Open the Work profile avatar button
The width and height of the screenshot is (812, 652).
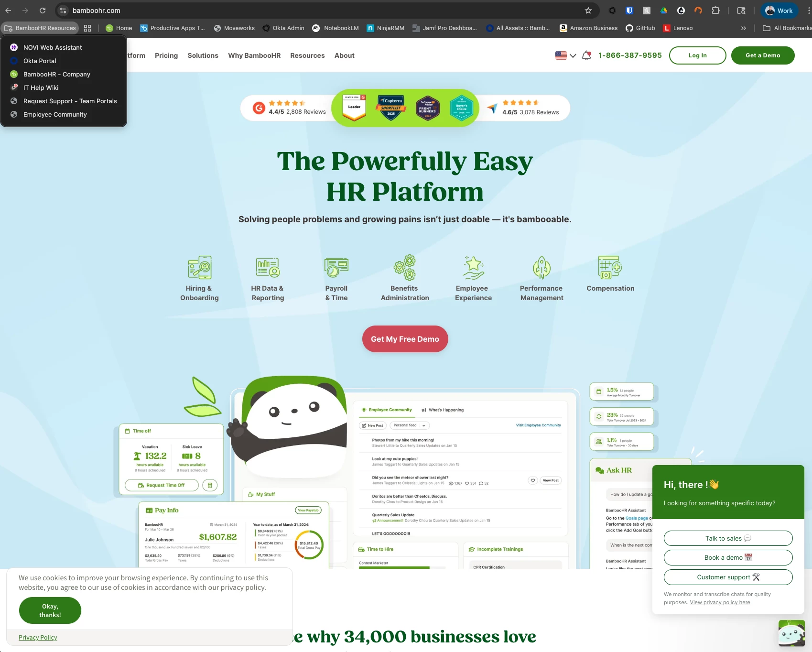[x=779, y=11]
